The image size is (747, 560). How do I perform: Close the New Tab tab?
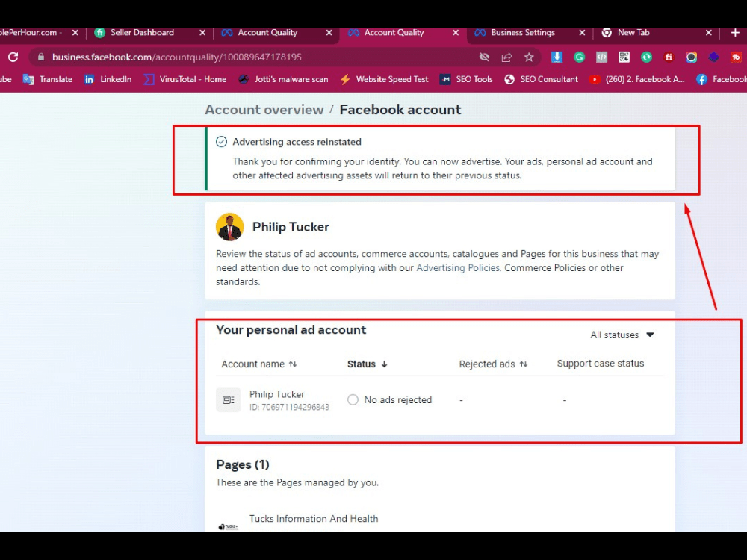708,32
